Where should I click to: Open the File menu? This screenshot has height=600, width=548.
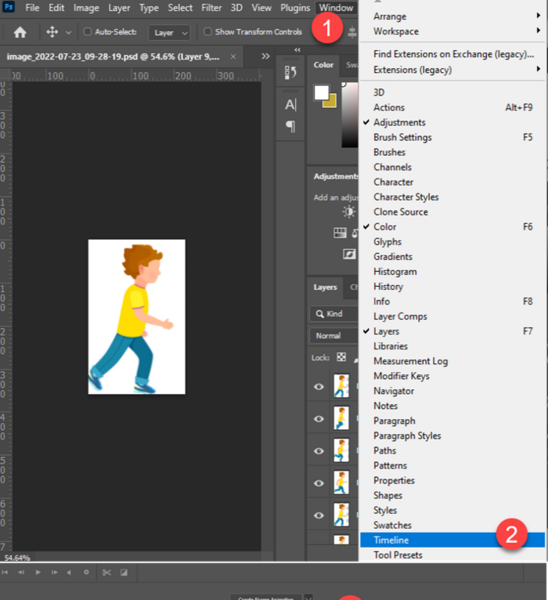coord(32,8)
